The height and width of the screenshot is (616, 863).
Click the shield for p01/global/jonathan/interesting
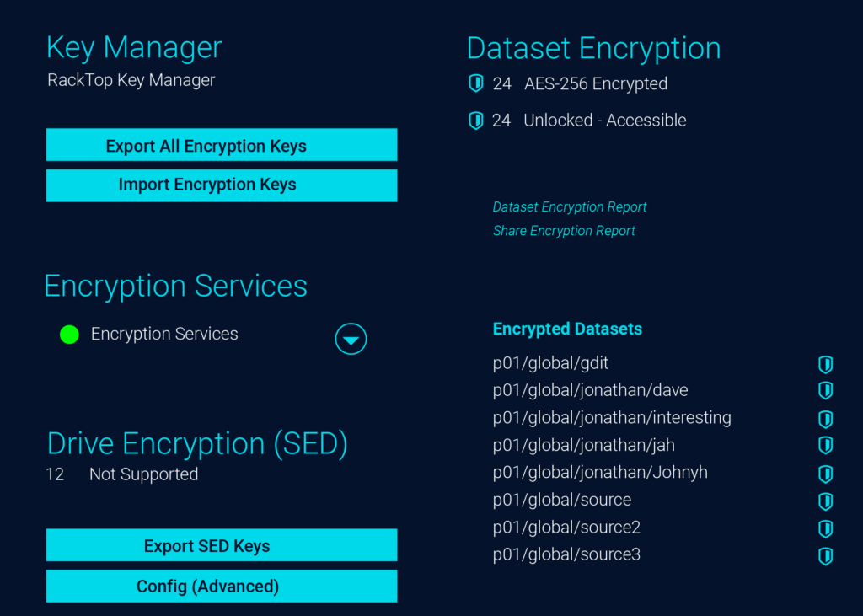825,419
